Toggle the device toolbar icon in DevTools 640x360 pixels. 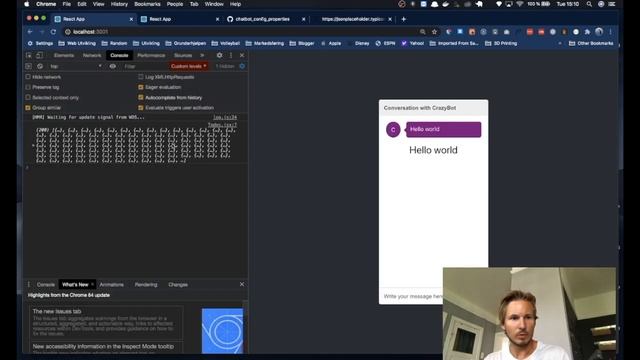tap(39, 55)
